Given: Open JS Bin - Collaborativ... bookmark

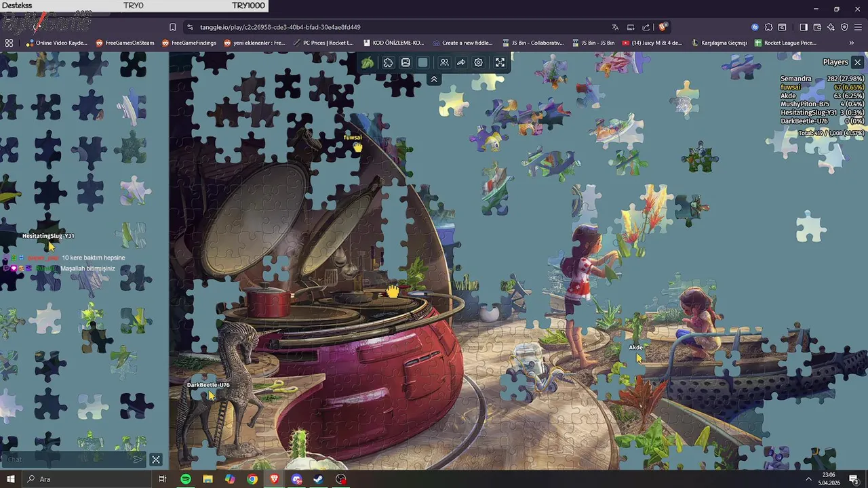Looking at the screenshot, I should pos(533,43).
